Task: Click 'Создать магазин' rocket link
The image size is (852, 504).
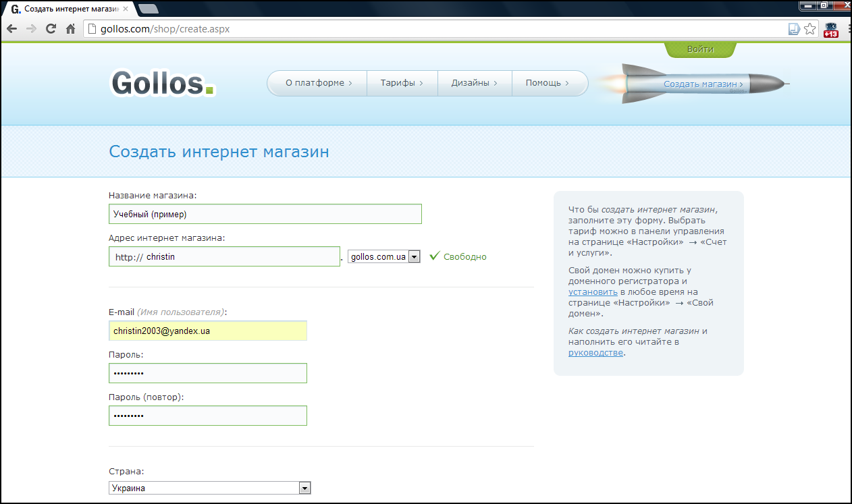Action: [703, 84]
